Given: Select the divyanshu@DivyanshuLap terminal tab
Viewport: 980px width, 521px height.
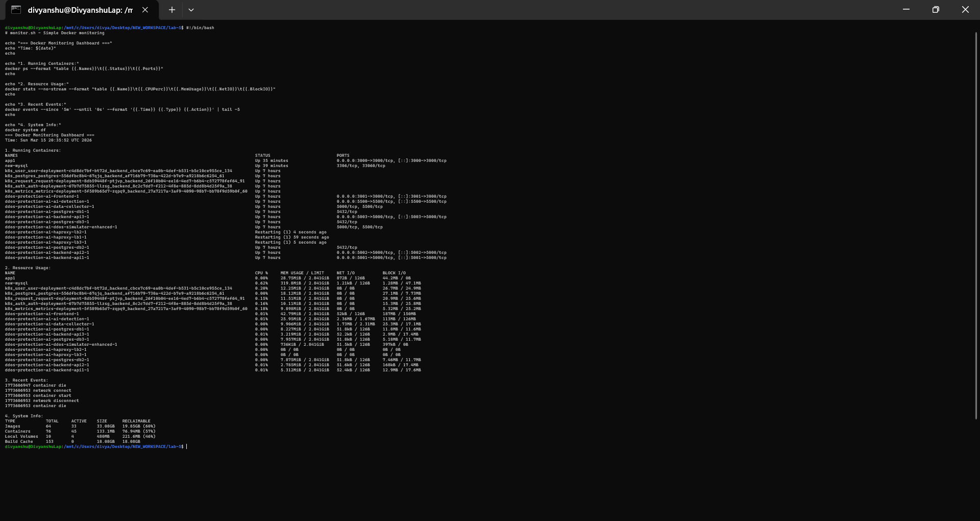Looking at the screenshot, I should 79,9.
